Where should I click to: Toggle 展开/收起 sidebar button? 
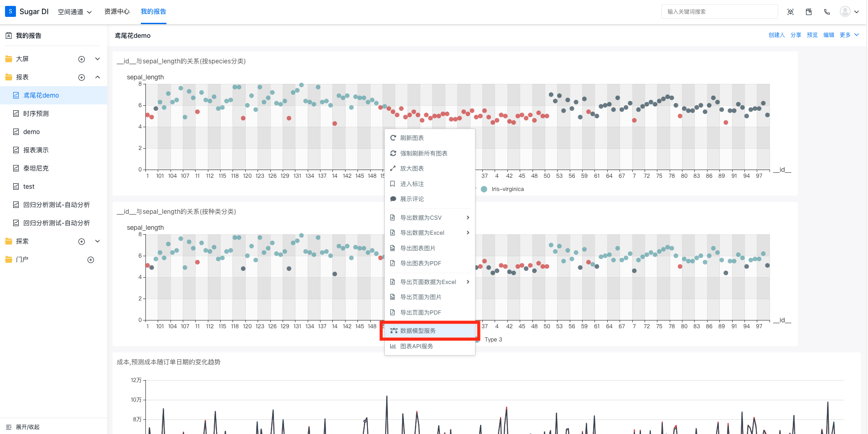click(23, 427)
